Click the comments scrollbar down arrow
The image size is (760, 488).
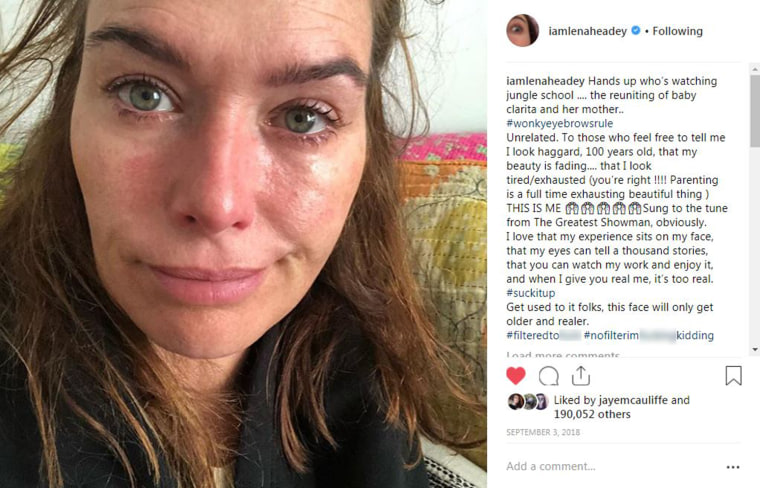(755, 349)
